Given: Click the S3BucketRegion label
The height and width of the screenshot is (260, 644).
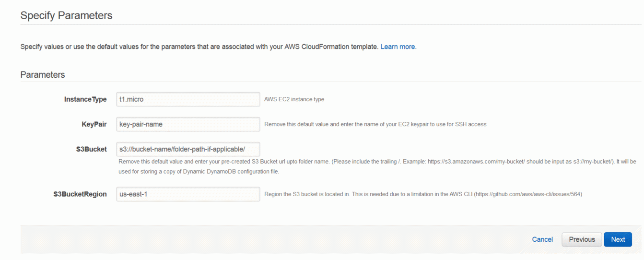Looking at the screenshot, I should (80, 194).
